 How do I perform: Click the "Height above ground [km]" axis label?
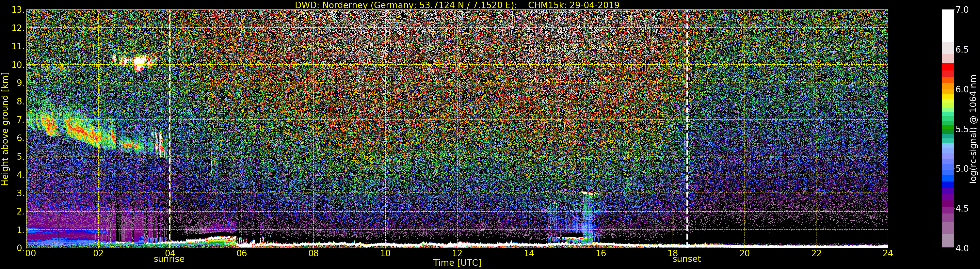5,129
